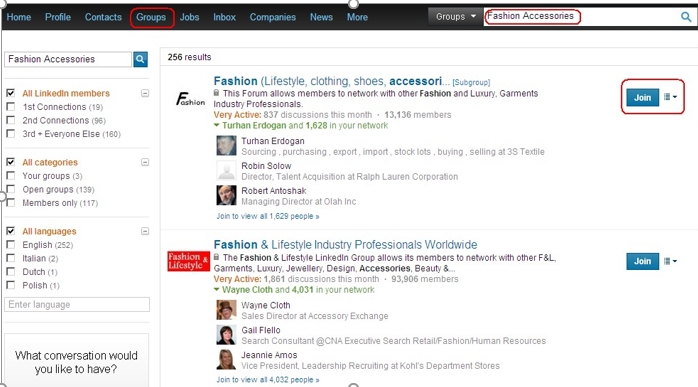Click Gail Flello's profile photo
The image size is (698, 387).
(x=226, y=335)
